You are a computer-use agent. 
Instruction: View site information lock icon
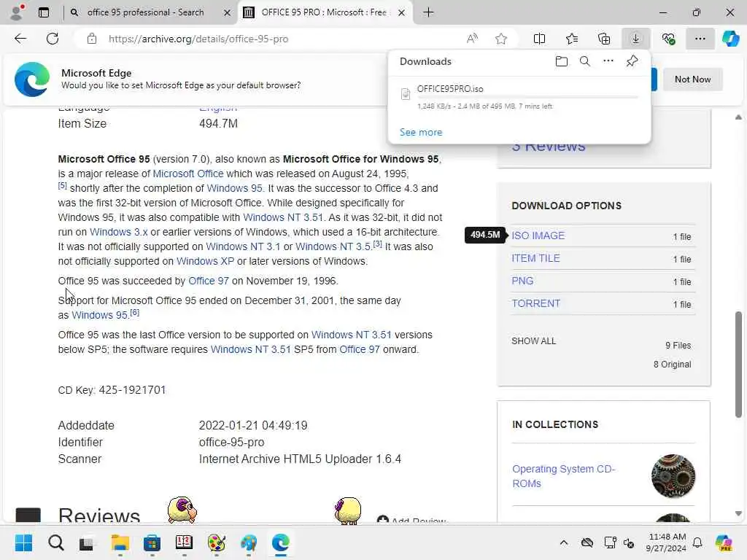[x=92, y=39]
